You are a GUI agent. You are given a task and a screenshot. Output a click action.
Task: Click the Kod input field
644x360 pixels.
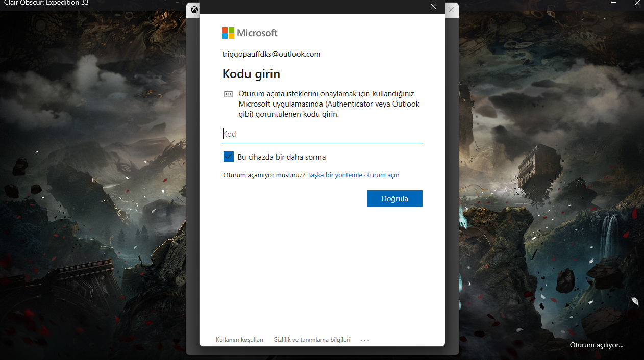322,134
